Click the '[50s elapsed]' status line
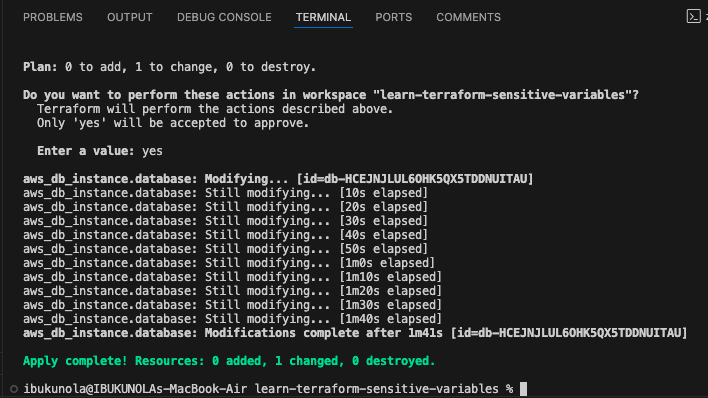Viewport: 708px width, 398px height. tap(225, 249)
